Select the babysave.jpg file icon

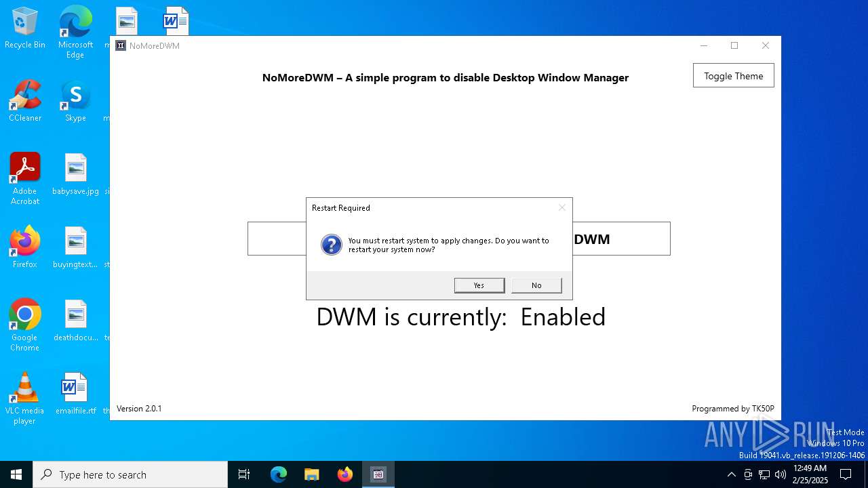[x=75, y=175]
